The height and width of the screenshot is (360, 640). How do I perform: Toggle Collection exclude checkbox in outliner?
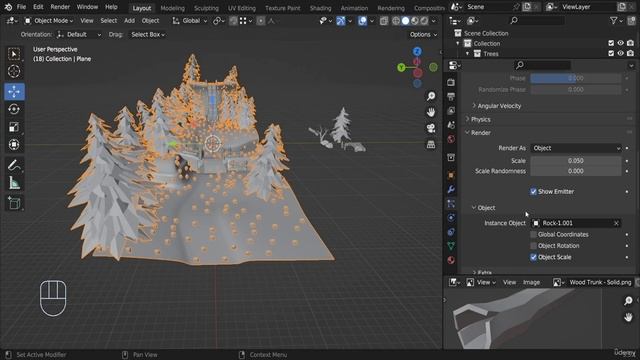(611, 43)
